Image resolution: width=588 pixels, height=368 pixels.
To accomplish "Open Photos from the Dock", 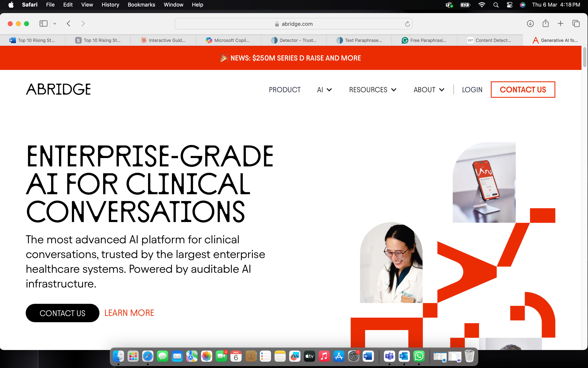I will (207, 356).
